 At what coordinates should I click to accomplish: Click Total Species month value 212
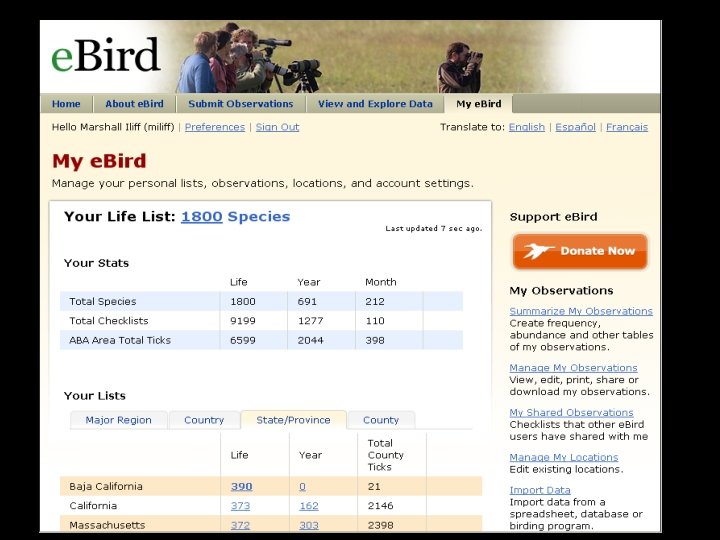click(375, 302)
